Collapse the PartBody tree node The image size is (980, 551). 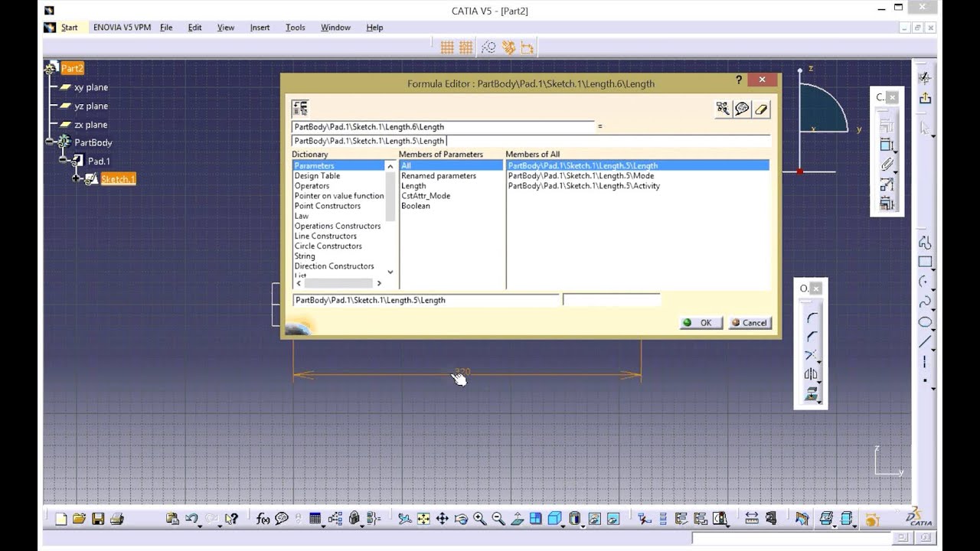tap(49, 142)
